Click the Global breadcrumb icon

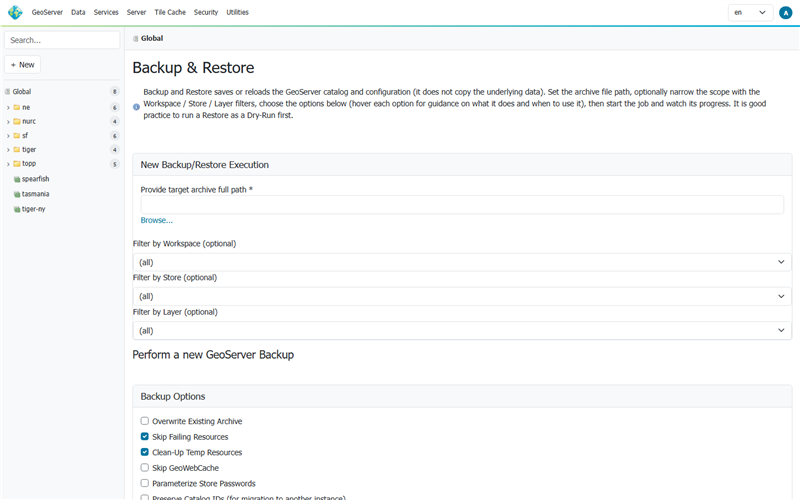(x=136, y=39)
